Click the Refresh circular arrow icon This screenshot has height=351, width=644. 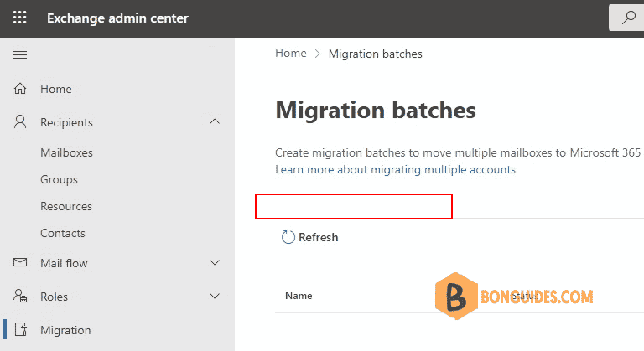pyautogui.click(x=288, y=237)
